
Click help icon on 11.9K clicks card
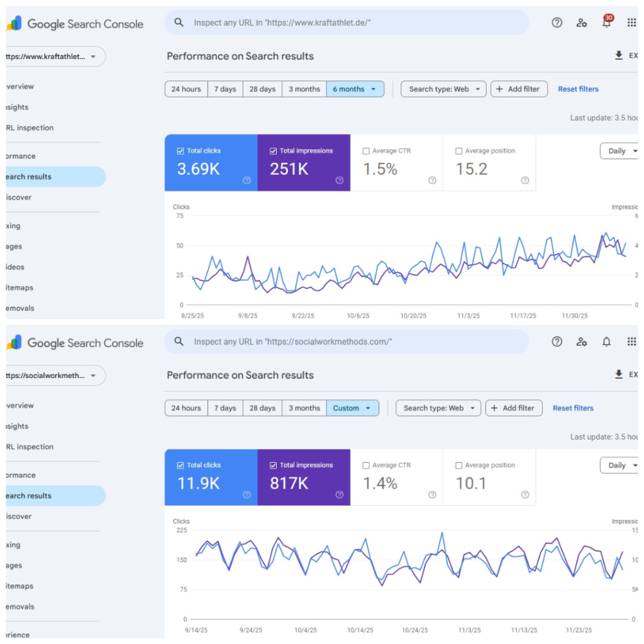point(247,495)
